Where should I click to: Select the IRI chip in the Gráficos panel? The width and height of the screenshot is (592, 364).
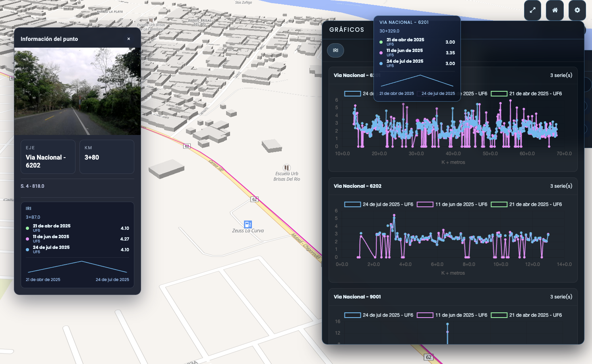pos(335,50)
